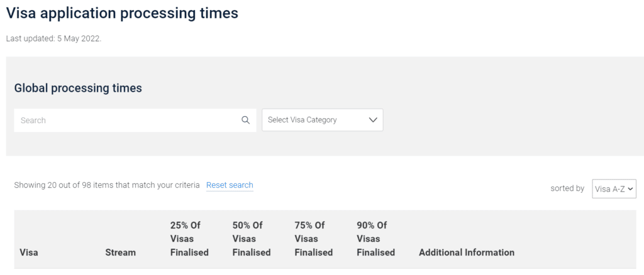Open the Select Visa Category dropdown
The height and width of the screenshot is (275, 644).
[323, 120]
